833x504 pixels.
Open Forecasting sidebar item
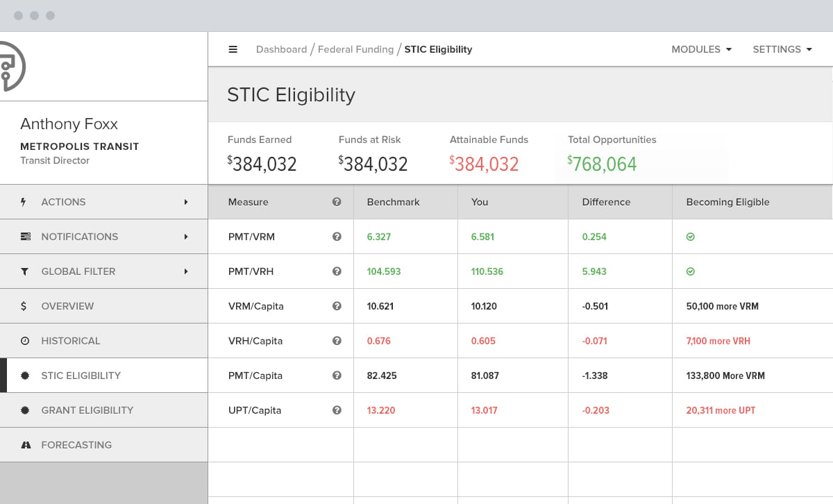click(104, 445)
